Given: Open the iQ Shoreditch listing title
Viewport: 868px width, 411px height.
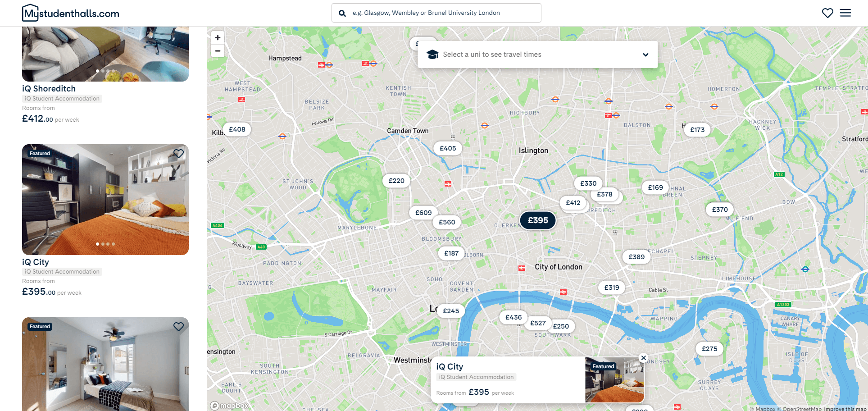Looking at the screenshot, I should (x=49, y=89).
